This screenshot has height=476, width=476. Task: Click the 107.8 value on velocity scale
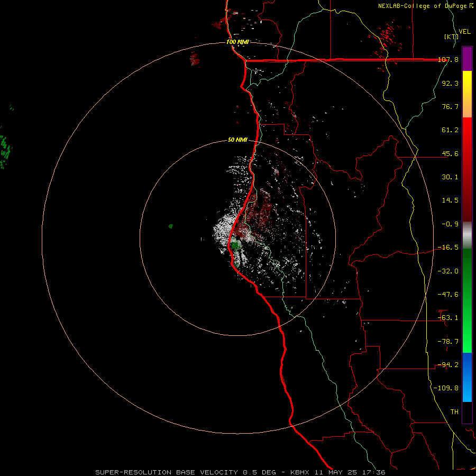[448, 60]
